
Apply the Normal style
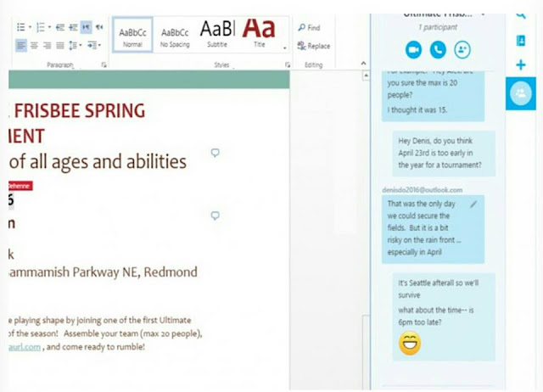pyautogui.click(x=132, y=35)
